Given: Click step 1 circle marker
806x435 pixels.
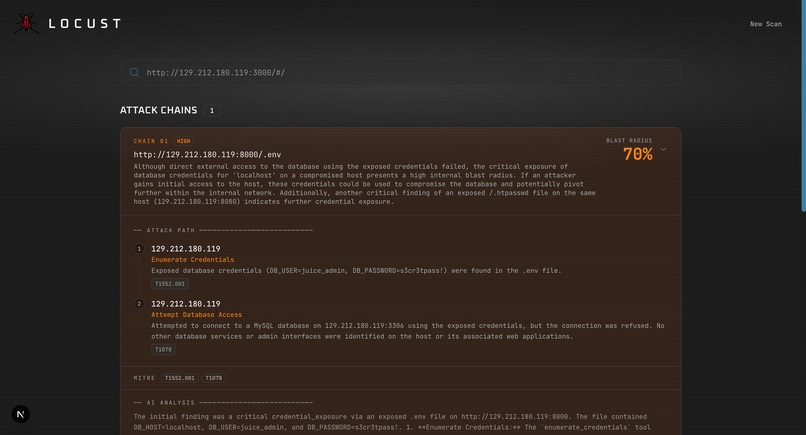Looking at the screenshot, I should tap(139, 249).
